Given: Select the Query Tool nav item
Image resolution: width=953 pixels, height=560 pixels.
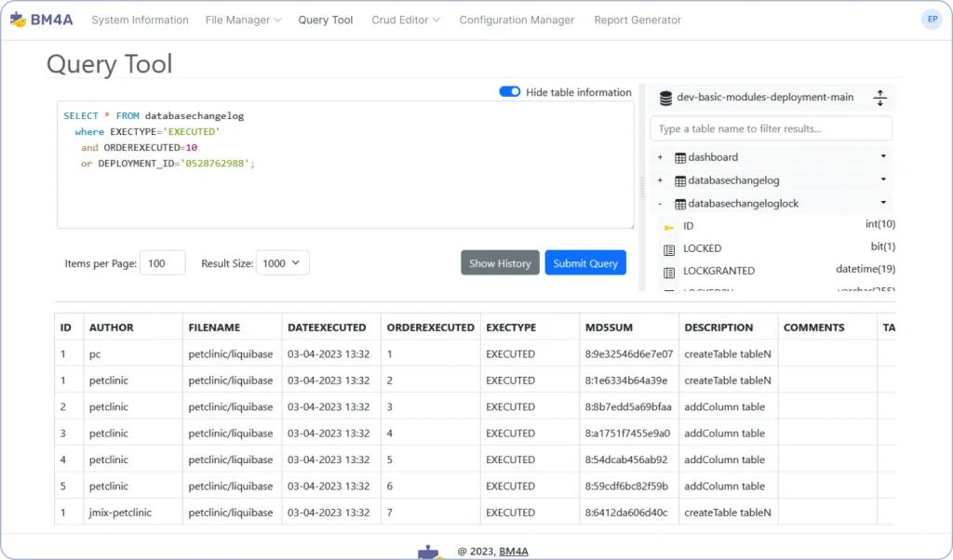Looking at the screenshot, I should click(x=325, y=20).
